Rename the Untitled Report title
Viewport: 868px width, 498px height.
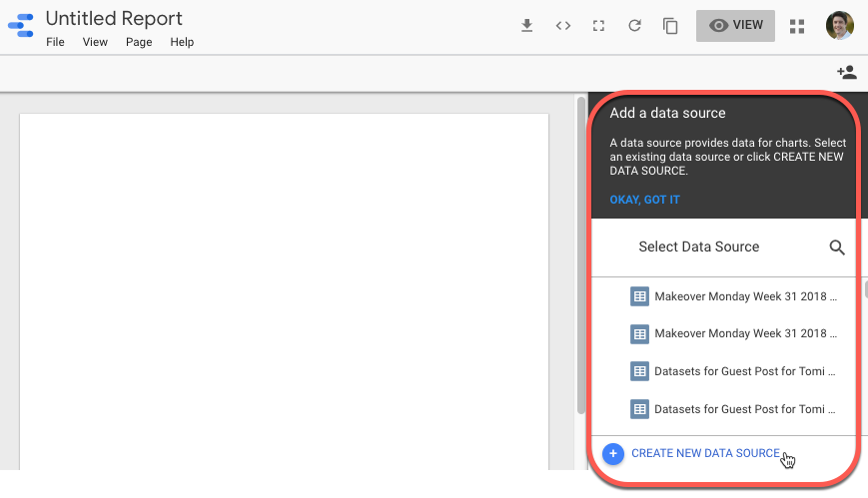pyautogui.click(x=114, y=18)
